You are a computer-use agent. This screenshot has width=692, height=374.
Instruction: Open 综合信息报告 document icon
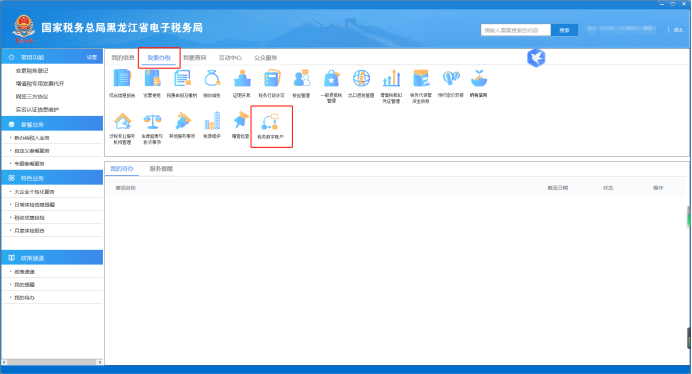[x=122, y=79]
